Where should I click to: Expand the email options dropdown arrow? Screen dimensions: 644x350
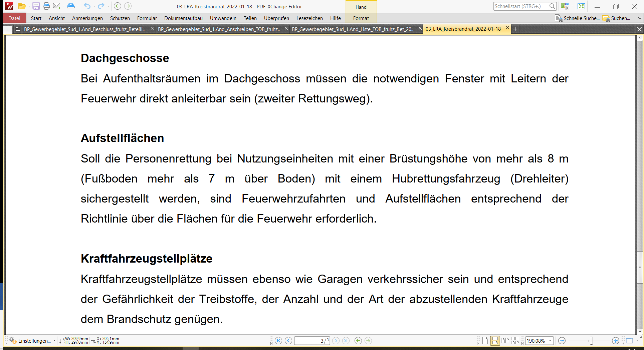coord(64,6)
